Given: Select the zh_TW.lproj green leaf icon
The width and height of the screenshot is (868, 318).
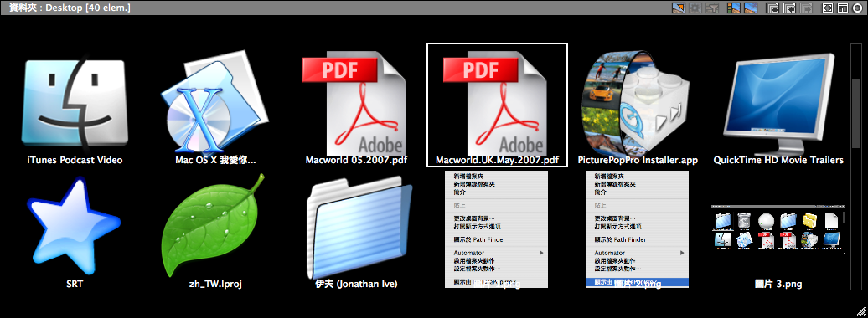Looking at the screenshot, I should [214, 226].
